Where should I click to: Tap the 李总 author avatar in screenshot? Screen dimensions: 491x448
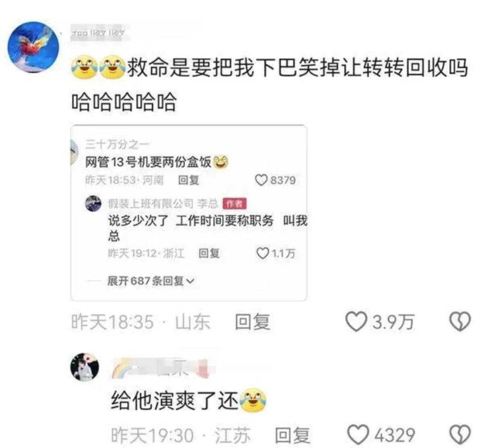(x=93, y=204)
